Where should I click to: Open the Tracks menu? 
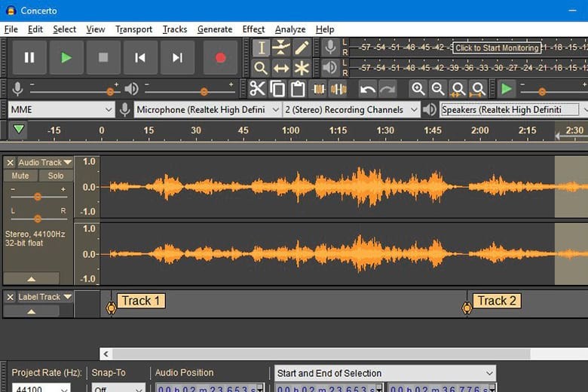(x=175, y=29)
